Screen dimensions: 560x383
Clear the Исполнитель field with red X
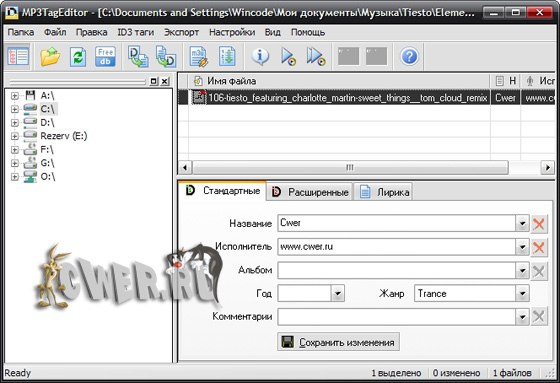point(539,247)
